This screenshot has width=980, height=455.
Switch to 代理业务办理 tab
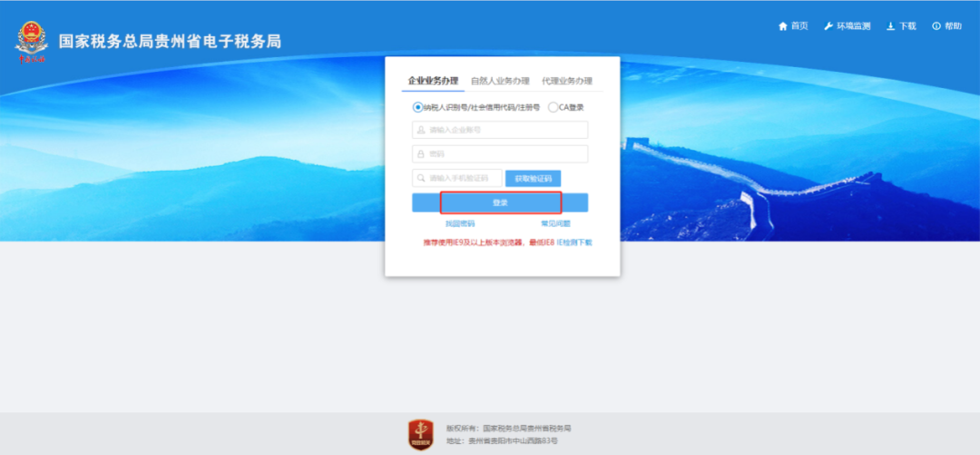coord(567,81)
